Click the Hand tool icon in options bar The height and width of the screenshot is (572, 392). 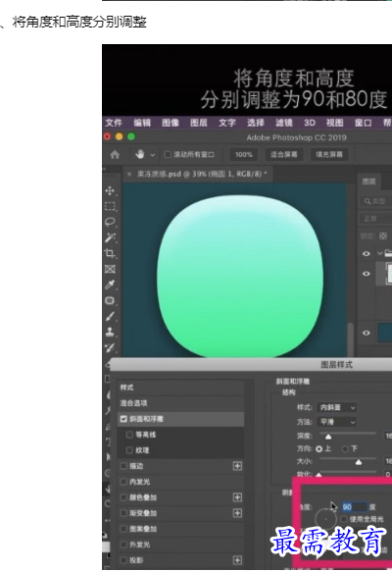coord(140,155)
